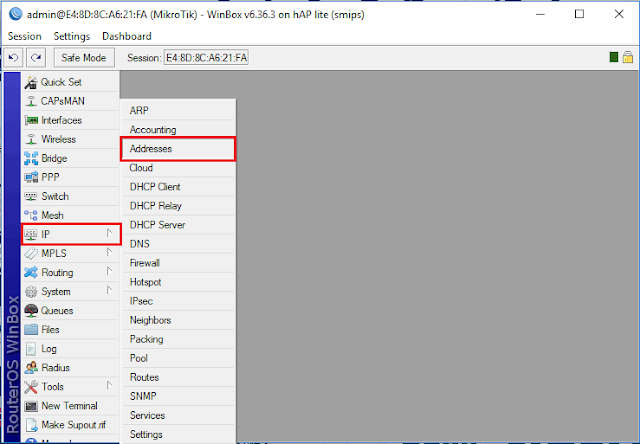Select Settings at bottom of IP submenu
Viewport: 640px width, 444px height.
pyautogui.click(x=178, y=435)
